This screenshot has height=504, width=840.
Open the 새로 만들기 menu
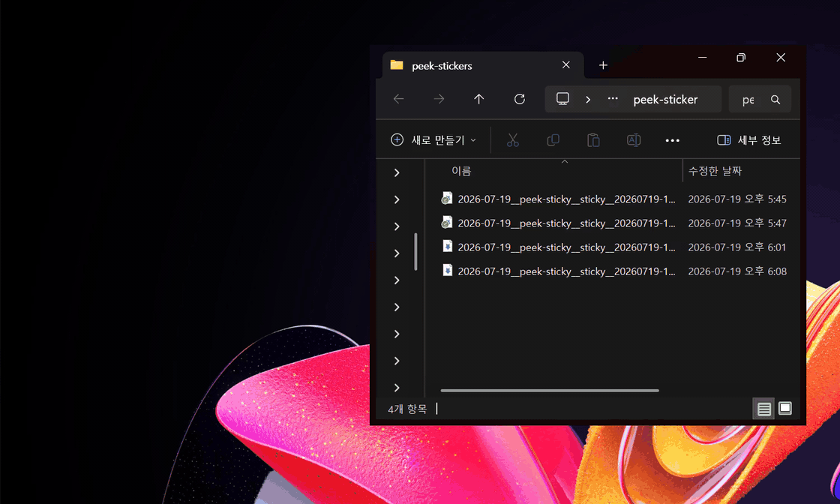coord(433,139)
